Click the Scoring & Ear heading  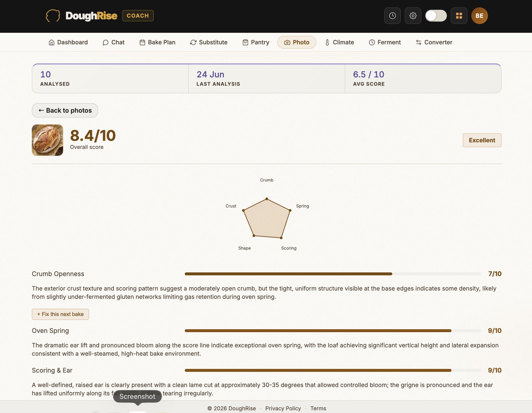tap(52, 370)
